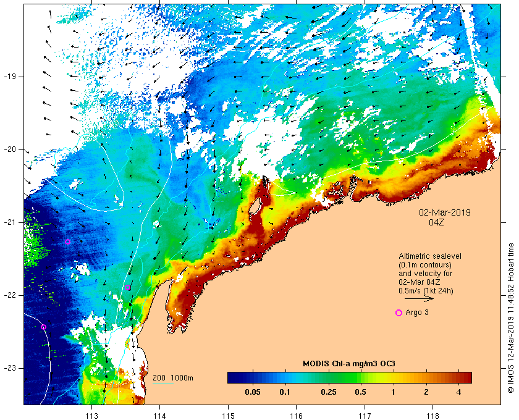Click the '0.5m/s (1kt 24h)' velocity scale text
The width and height of the screenshot is (519, 420).
(x=426, y=291)
